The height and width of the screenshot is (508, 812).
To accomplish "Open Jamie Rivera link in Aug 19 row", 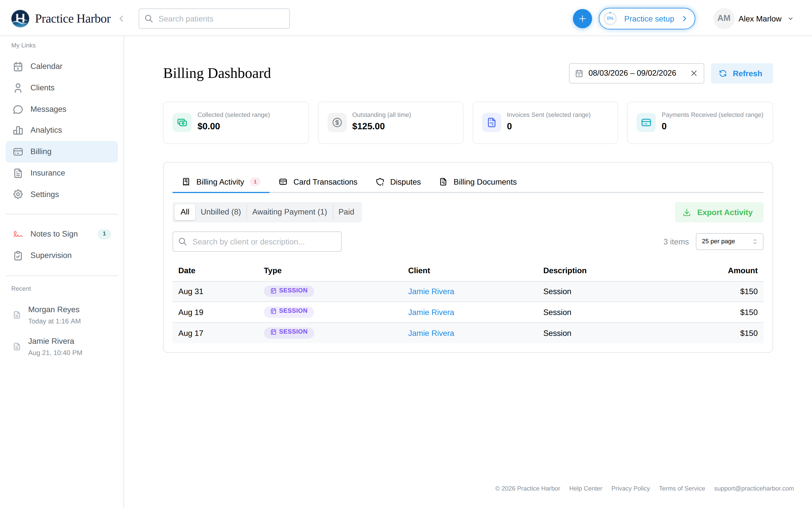I will coord(431,312).
